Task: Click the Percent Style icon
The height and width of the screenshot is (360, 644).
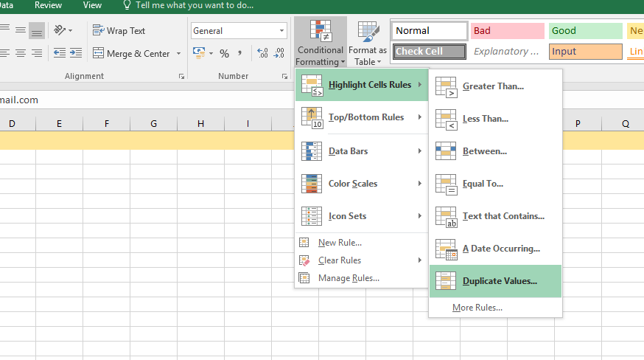Action: click(x=225, y=54)
